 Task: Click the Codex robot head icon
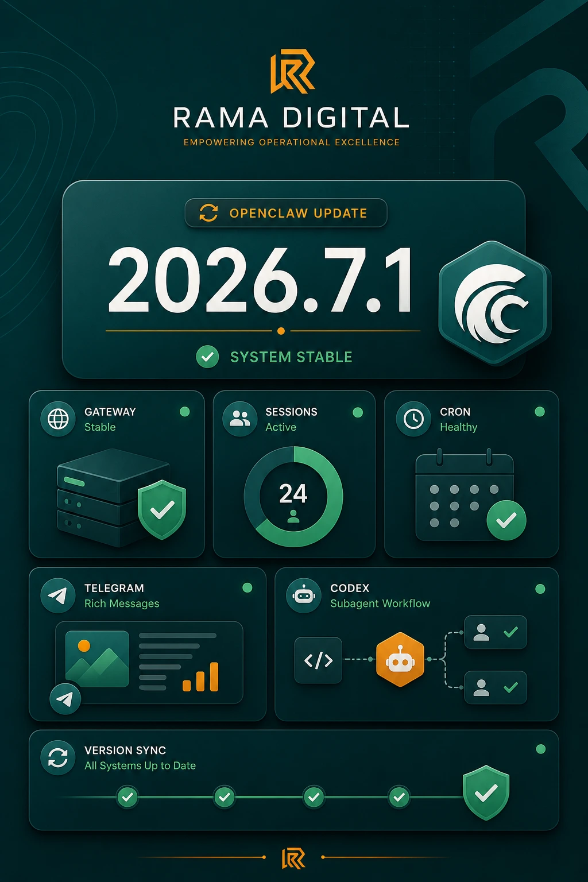[x=304, y=595]
